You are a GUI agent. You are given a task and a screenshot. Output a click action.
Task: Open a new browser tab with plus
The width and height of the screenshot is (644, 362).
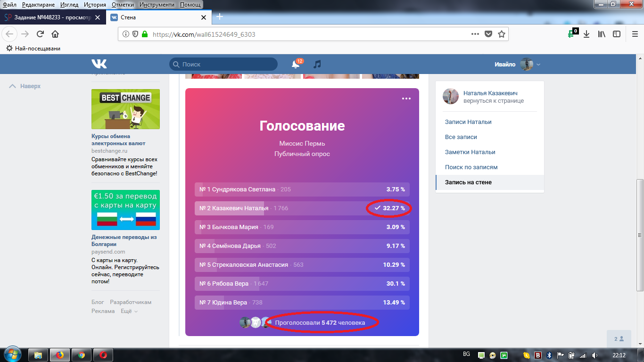(220, 16)
